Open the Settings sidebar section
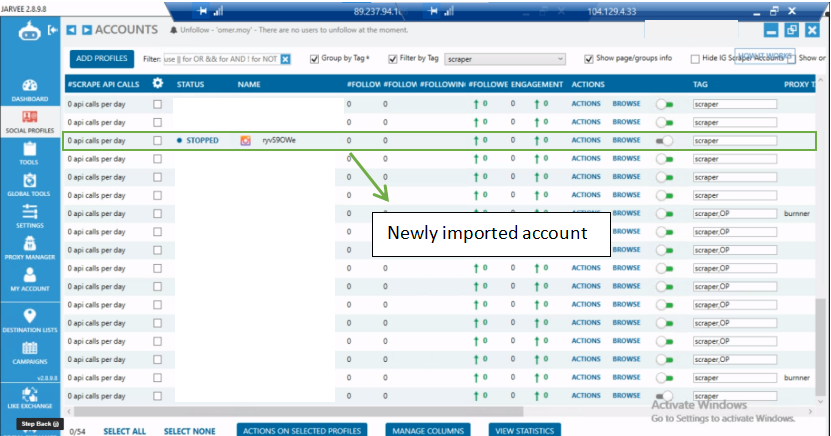The height and width of the screenshot is (436, 831). coord(30,217)
